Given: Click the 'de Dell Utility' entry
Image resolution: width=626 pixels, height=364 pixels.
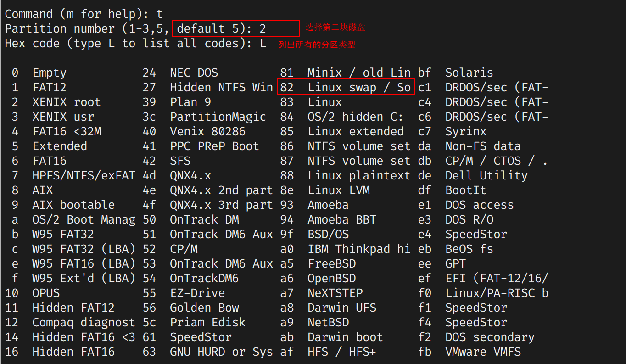Looking at the screenshot, I should [x=473, y=175].
